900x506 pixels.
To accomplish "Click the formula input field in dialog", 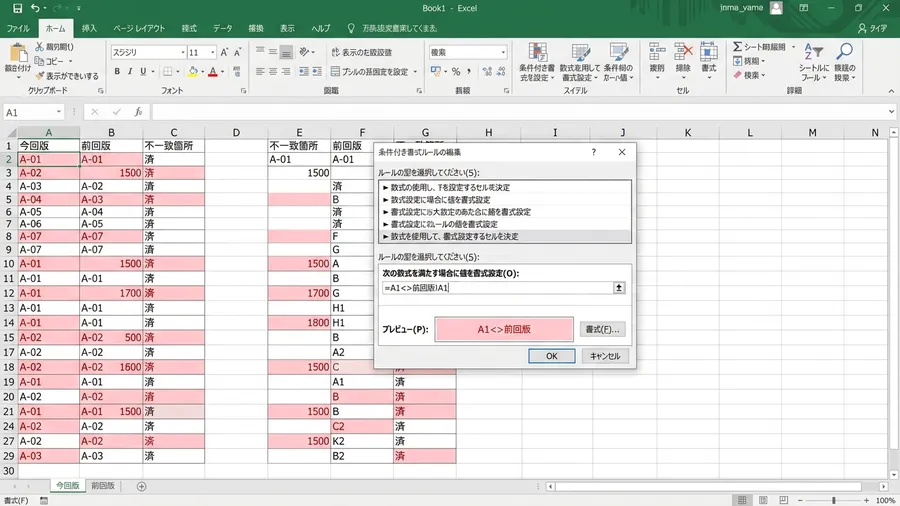I will 497,288.
